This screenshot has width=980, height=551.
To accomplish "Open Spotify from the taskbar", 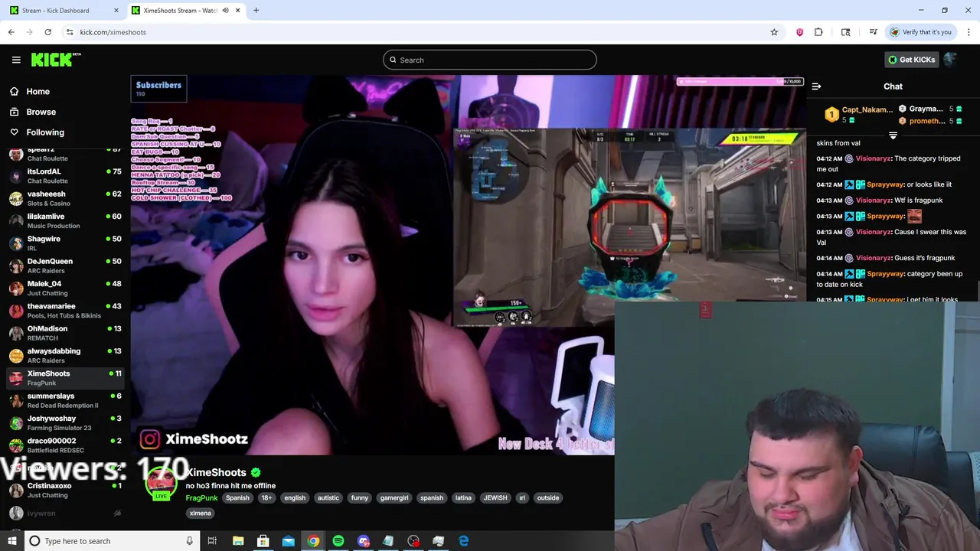I will click(x=338, y=541).
